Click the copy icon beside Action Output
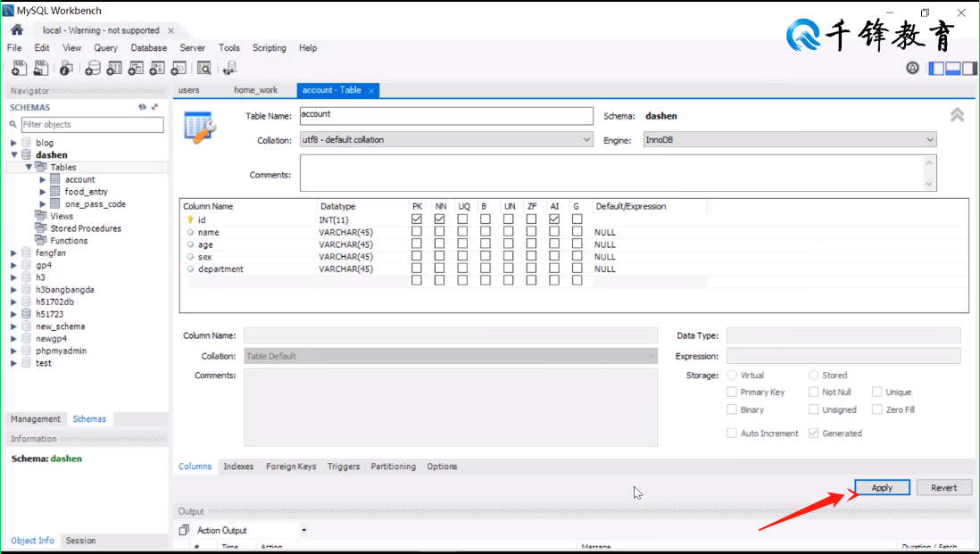 (x=184, y=530)
